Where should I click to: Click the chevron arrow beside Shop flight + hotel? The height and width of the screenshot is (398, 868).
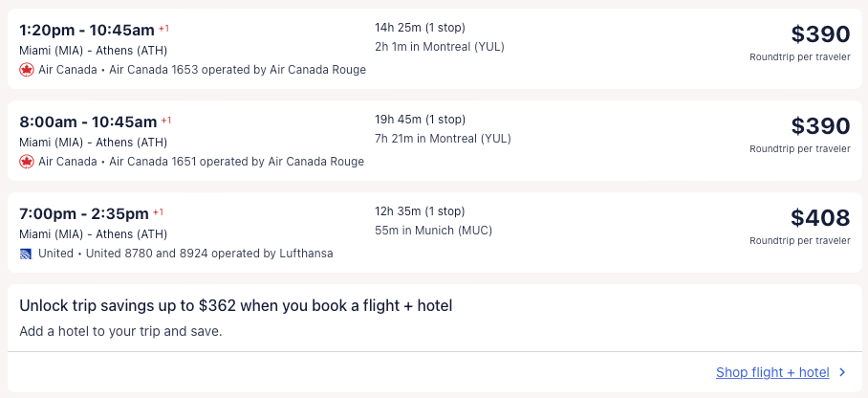click(x=842, y=373)
